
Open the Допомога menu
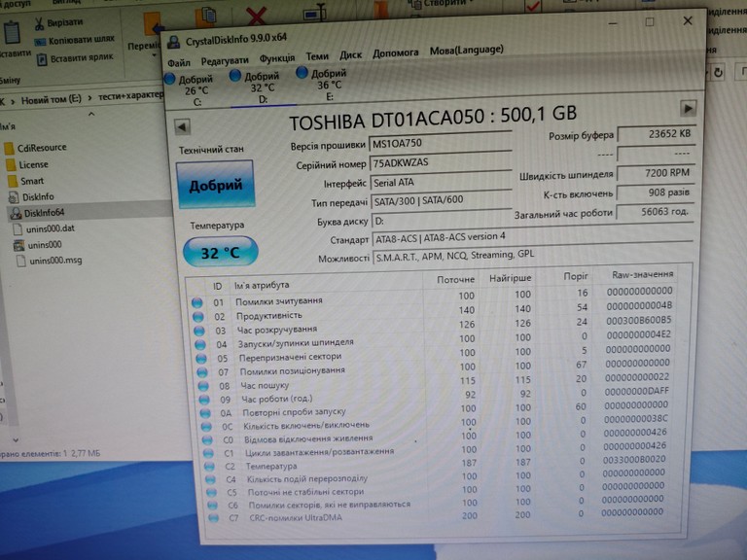click(396, 52)
